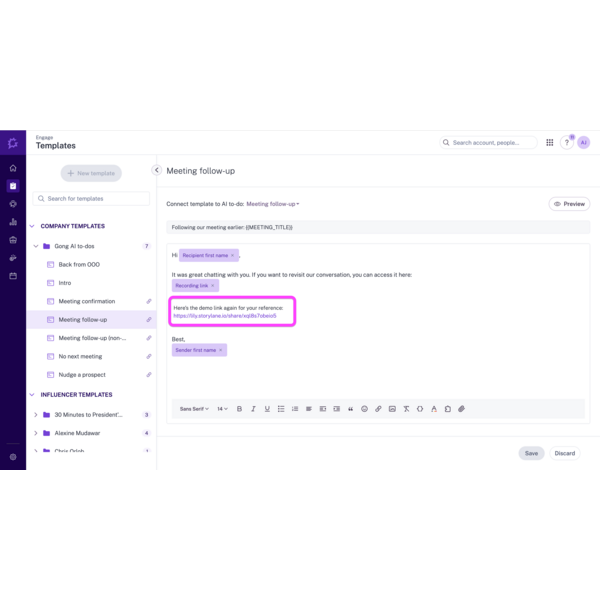The height and width of the screenshot is (600, 600).
Task: Click the insert link icon
Action: point(378,409)
